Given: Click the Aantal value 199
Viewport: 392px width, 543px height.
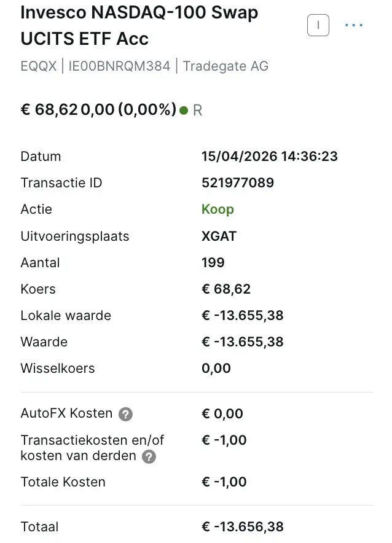Looking at the screenshot, I should (x=213, y=262).
